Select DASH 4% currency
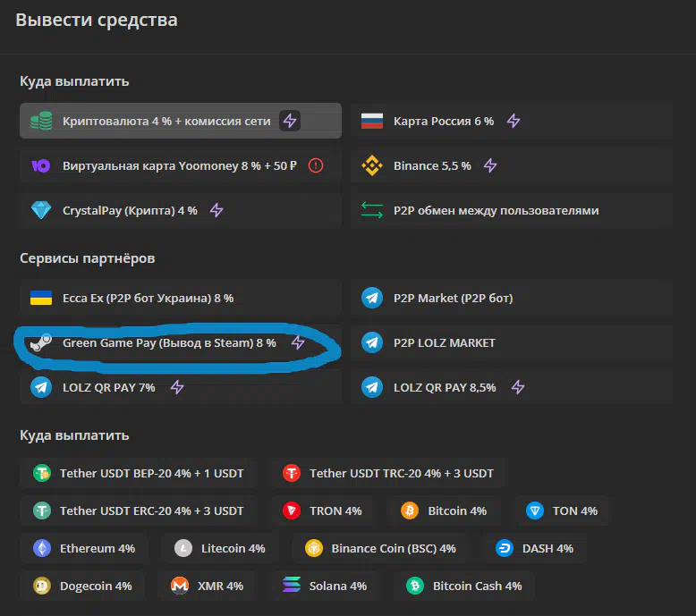This screenshot has width=696, height=616. click(534, 549)
